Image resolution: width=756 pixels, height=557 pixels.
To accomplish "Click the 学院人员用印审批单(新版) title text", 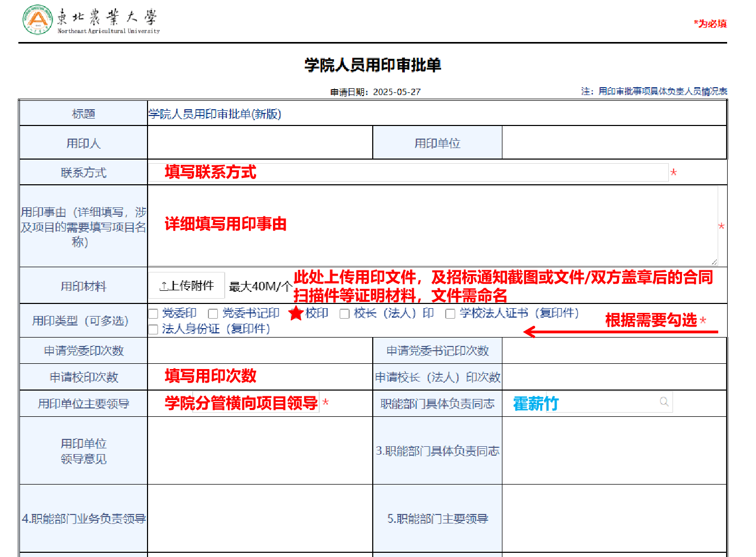I will tap(215, 114).
